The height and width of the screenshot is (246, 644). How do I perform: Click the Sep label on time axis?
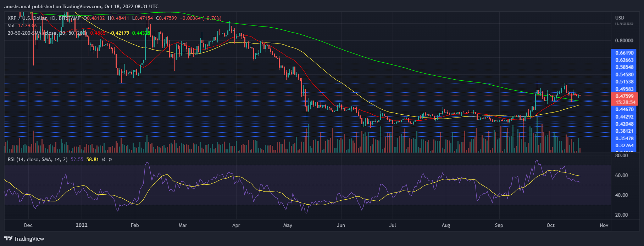pos(499,225)
